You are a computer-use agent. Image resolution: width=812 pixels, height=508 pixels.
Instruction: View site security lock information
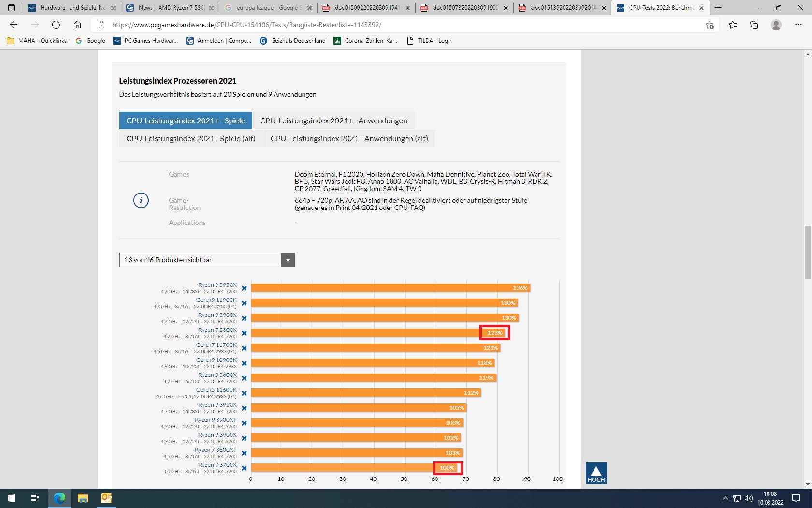pyautogui.click(x=101, y=25)
